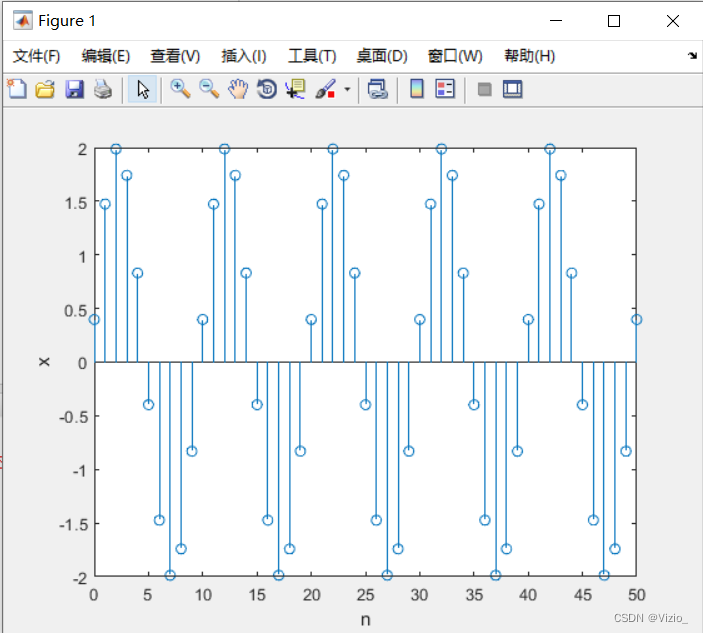Image resolution: width=703 pixels, height=633 pixels.
Task: Close the Figure 1 window
Action: click(x=673, y=21)
